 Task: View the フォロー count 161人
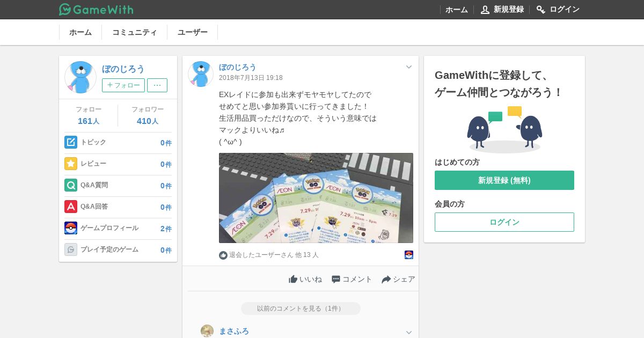pos(89,121)
